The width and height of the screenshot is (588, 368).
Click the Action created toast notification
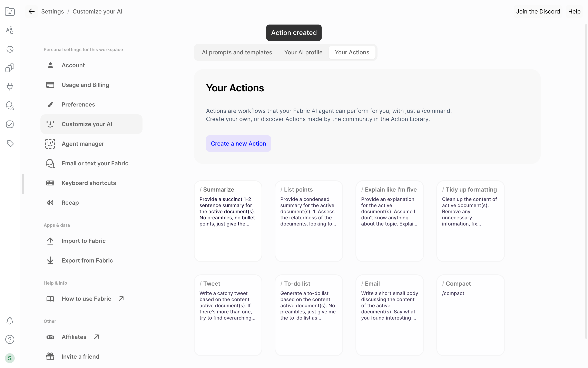point(294,33)
